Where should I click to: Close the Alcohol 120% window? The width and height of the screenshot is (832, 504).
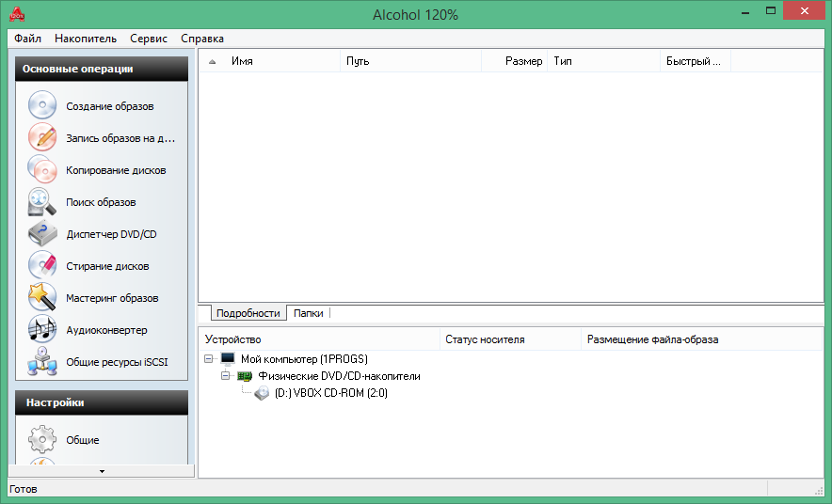[x=805, y=11]
